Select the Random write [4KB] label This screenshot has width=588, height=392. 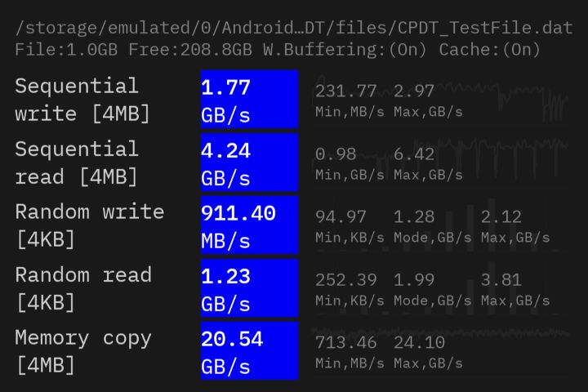90,225
